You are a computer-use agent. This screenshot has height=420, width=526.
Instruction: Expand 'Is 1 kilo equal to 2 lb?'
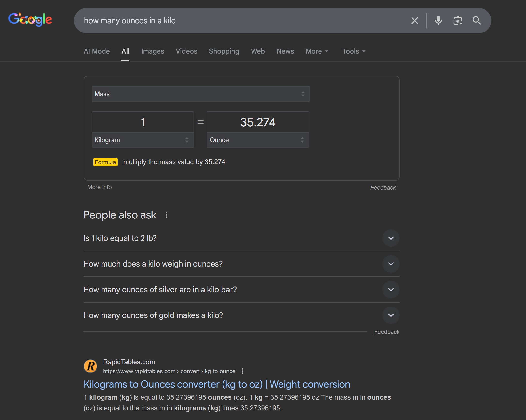(391, 238)
